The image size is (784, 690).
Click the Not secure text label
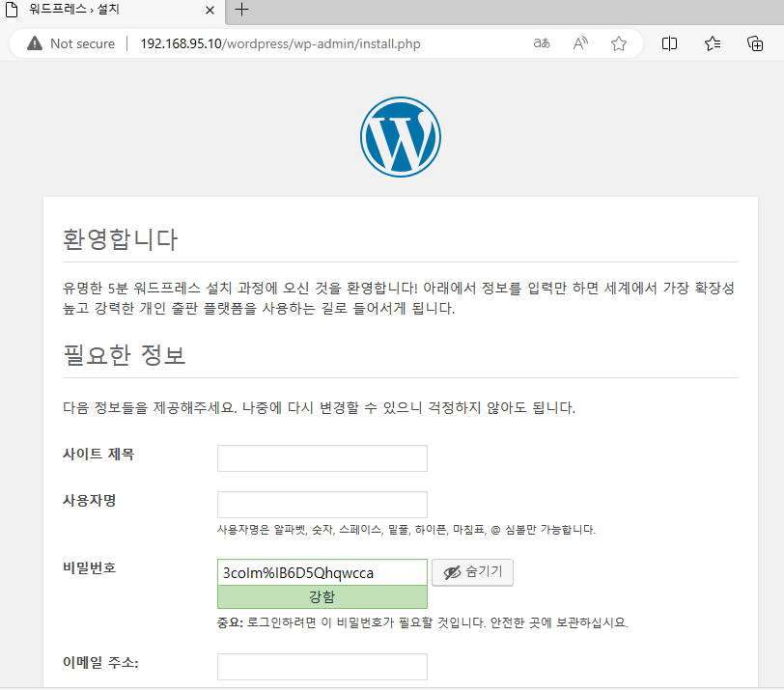click(82, 44)
